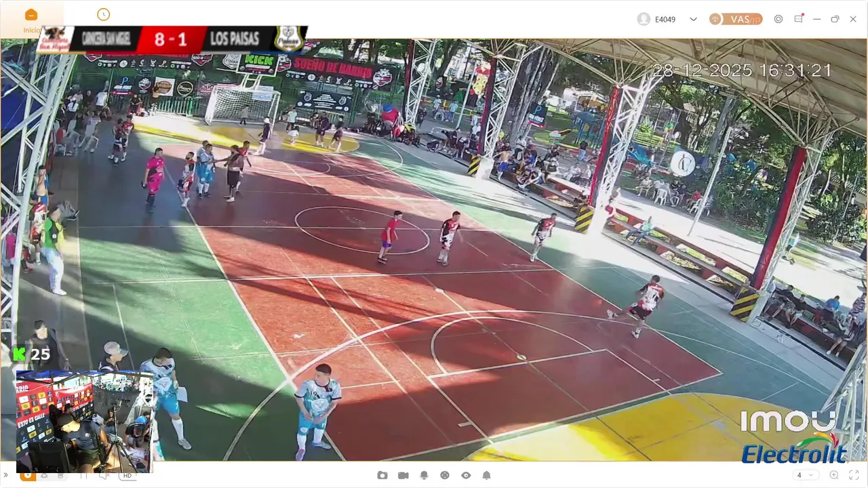
Task: Open the Inicio home tab
Action: point(31,20)
